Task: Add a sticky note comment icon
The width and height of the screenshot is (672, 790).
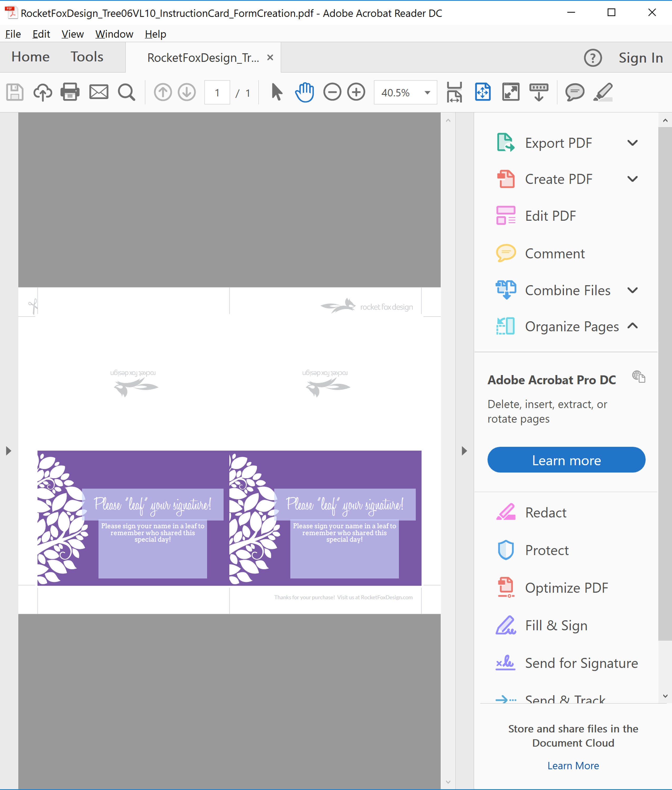Action: click(574, 92)
